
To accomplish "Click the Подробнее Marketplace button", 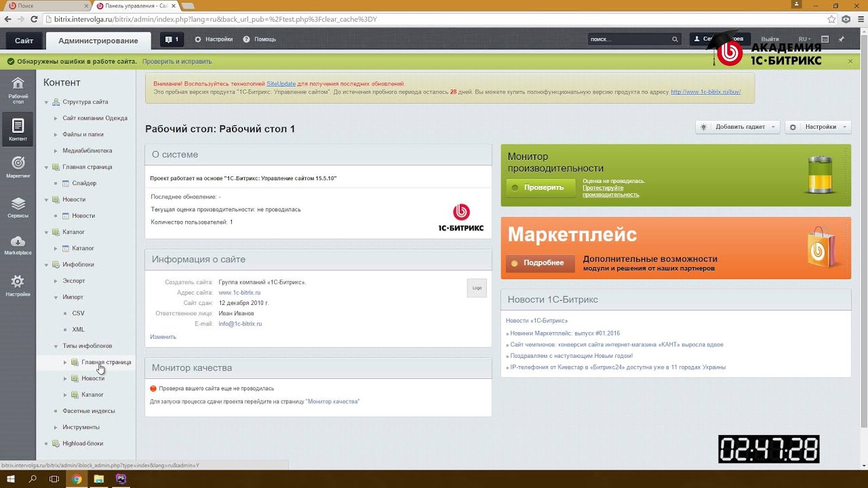I will pos(540,263).
